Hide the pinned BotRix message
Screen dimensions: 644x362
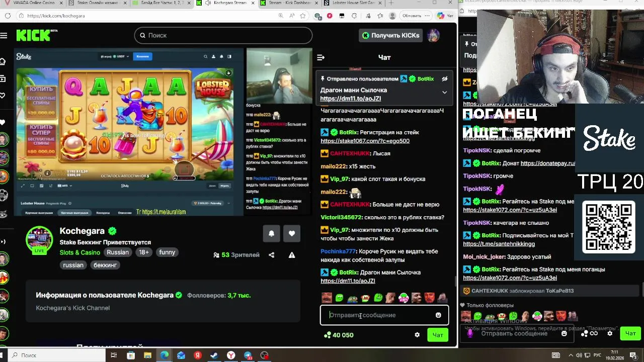[444, 79]
